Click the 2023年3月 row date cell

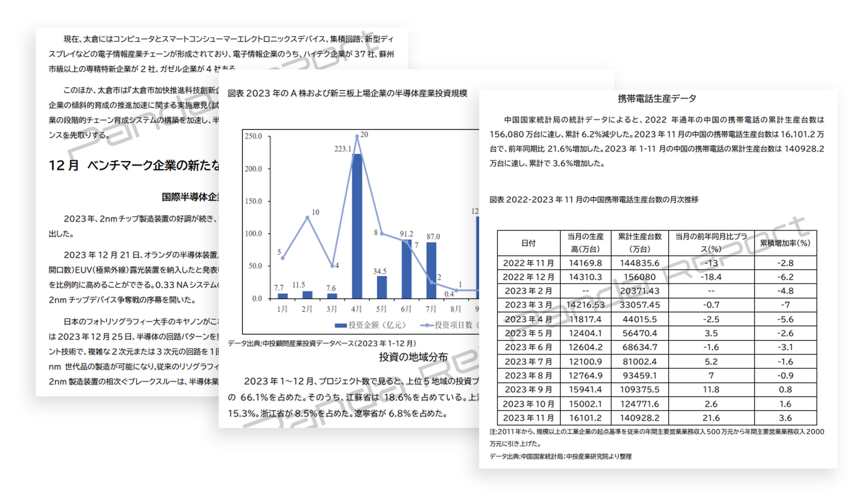[528, 305]
